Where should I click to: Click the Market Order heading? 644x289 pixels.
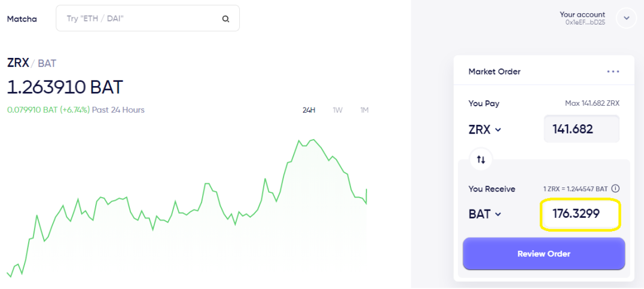coord(495,72)
